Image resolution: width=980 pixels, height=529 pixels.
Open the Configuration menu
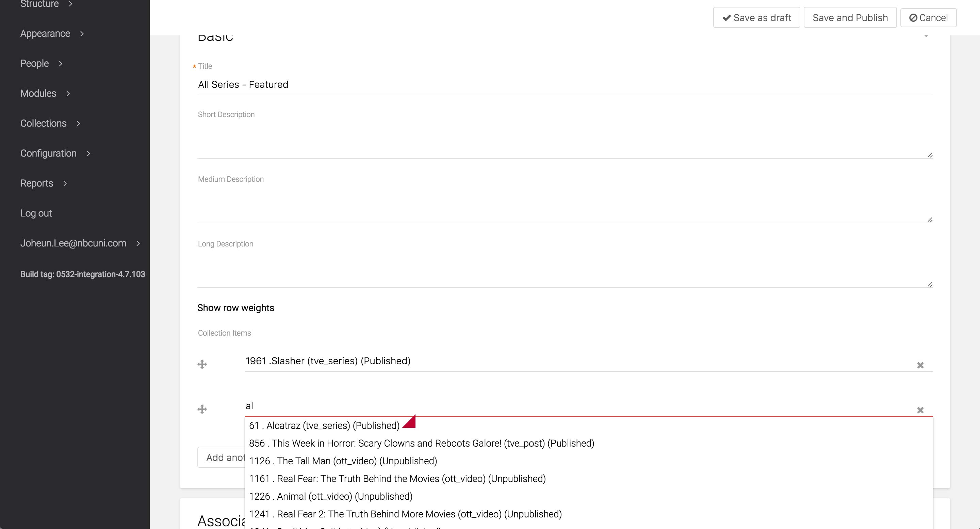tap(48, 154)
